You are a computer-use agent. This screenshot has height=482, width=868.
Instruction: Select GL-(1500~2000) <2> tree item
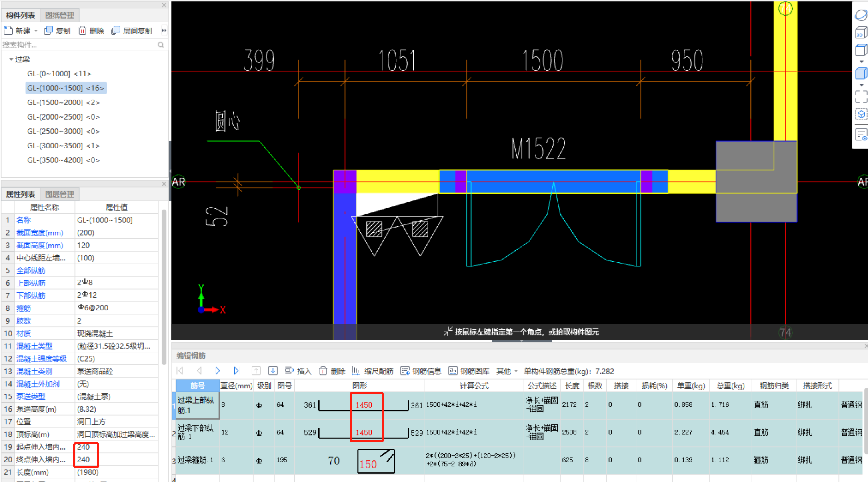pyautogui.click(x=63, y=102)
